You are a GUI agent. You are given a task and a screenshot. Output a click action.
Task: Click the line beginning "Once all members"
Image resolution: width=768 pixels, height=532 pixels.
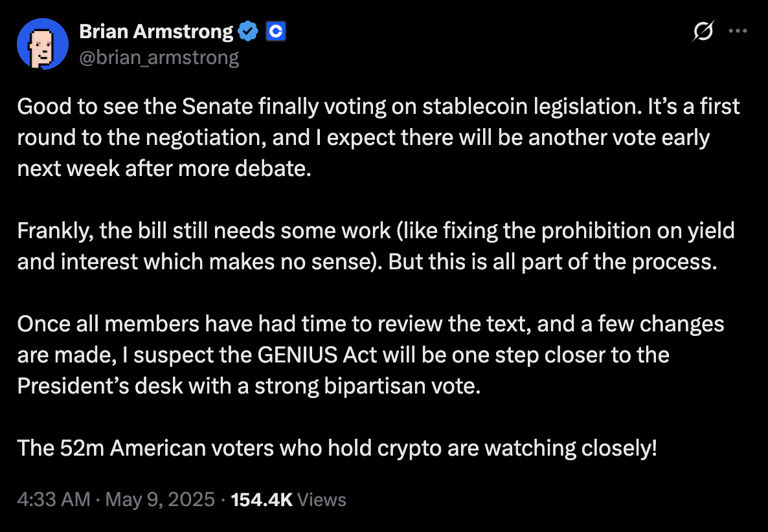pos(371,324)
